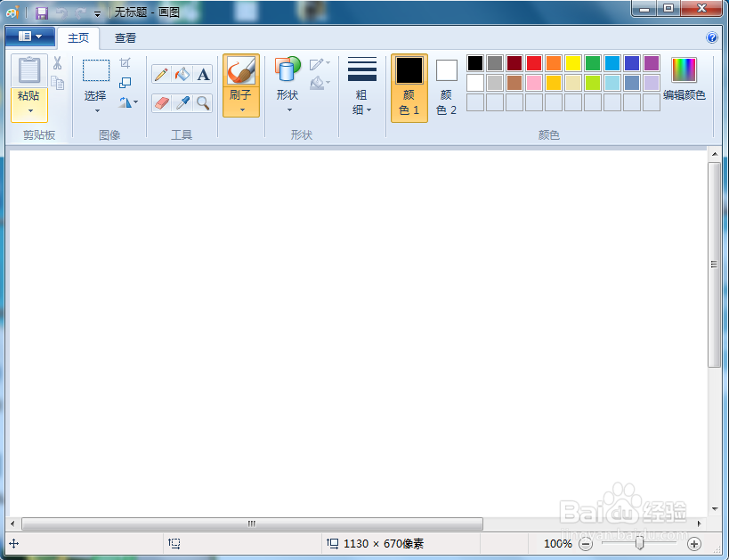729x560 pixels.
Task: Click the Paint app icon in title bar
Action: [x=12, y=12]
